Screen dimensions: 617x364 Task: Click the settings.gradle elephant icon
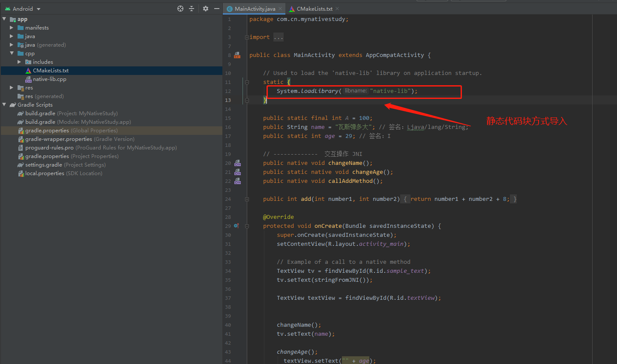click(x=21, y=165)
